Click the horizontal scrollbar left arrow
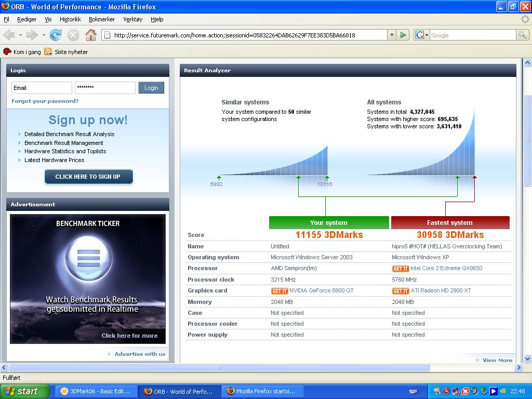 click(4, 367)
